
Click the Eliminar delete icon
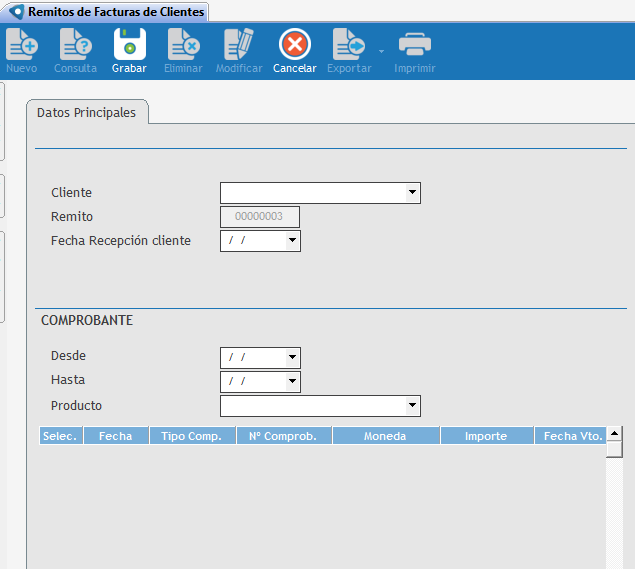(x=183, y=45)
